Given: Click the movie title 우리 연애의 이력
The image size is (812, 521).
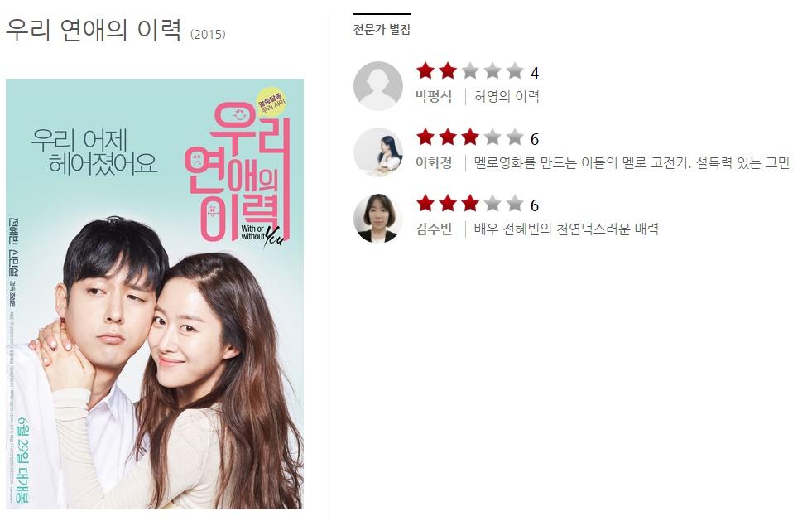Looking at the screenshot, I should point(94,30).
